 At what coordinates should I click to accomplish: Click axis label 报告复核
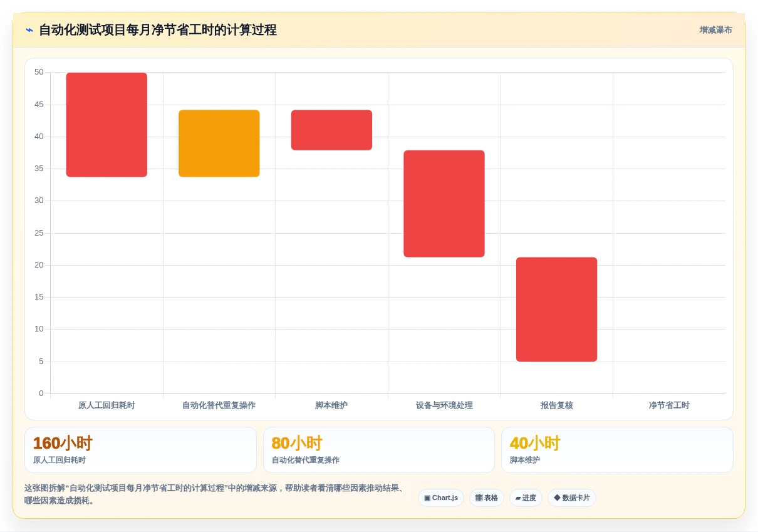556,405
